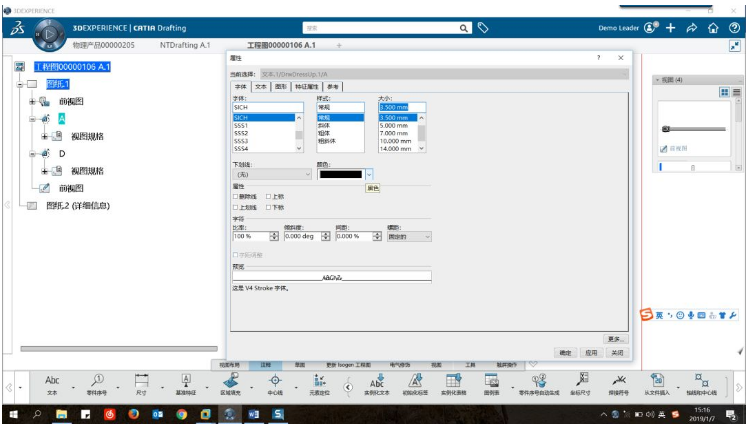The width and height of the screenshot is (749, 429).
Task: Click the font size list scrollbar
Action: click(421, 133)
